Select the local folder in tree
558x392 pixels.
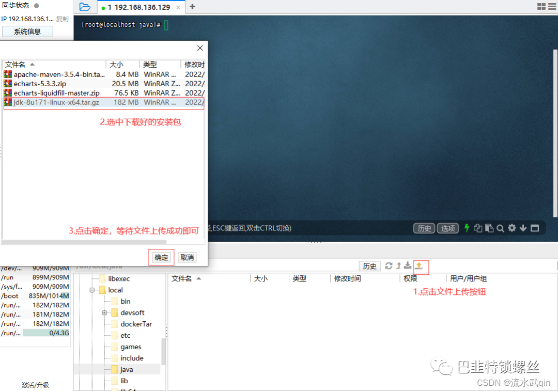pos(115,290)
